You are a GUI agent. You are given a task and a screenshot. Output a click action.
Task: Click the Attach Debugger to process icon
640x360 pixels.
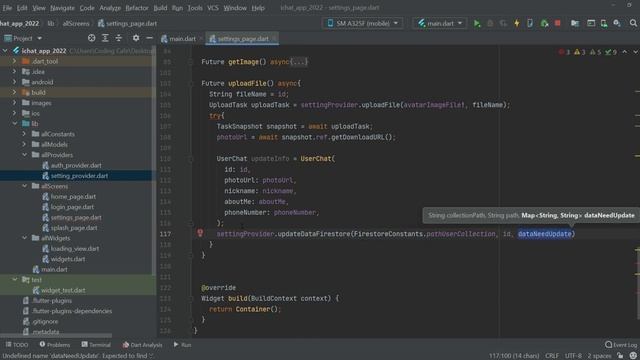click(544, 23)
